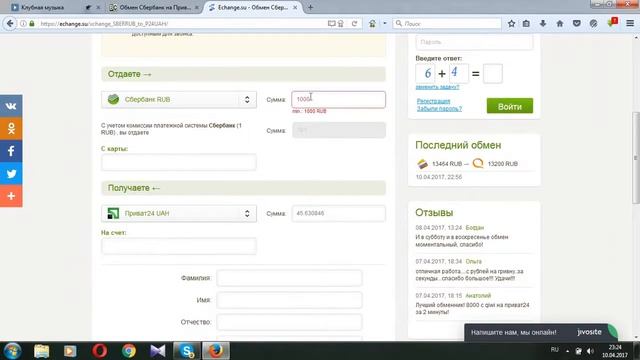Open Windows Start menu
640x360 pixels.
[x=12, y=351]
